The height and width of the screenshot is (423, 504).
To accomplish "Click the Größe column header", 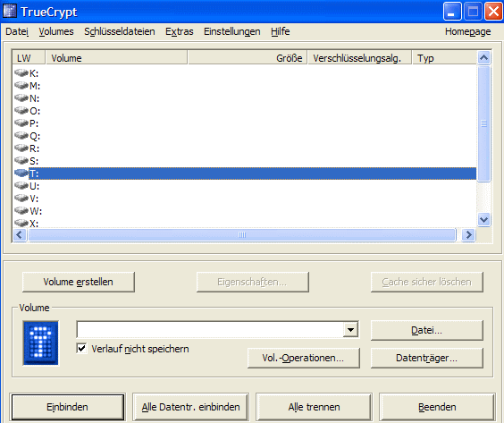I will [x=248, y=58].
